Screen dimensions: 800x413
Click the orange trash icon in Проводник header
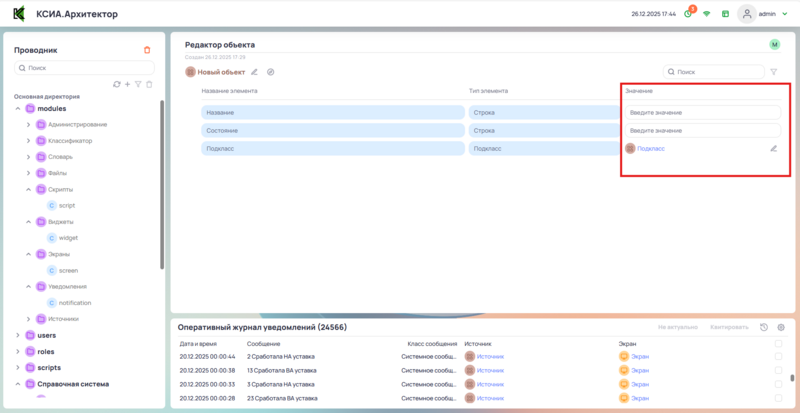[x=147, y=50]
